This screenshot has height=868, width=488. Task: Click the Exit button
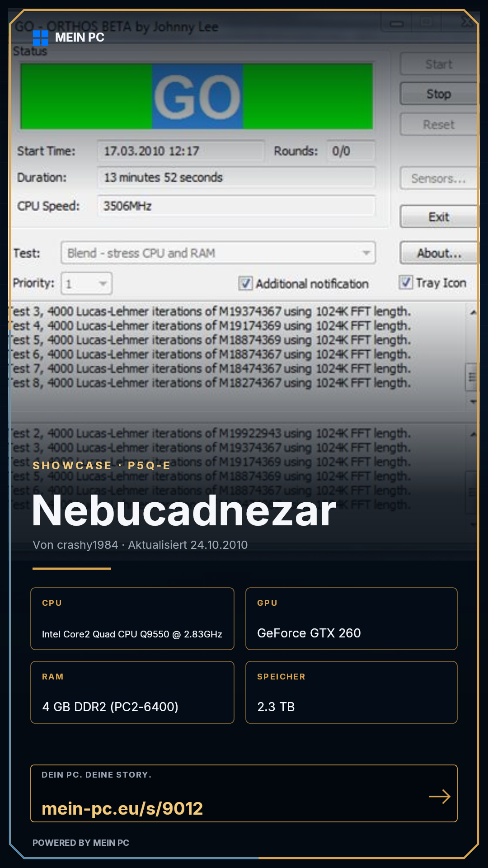click(x=439, y=217)
